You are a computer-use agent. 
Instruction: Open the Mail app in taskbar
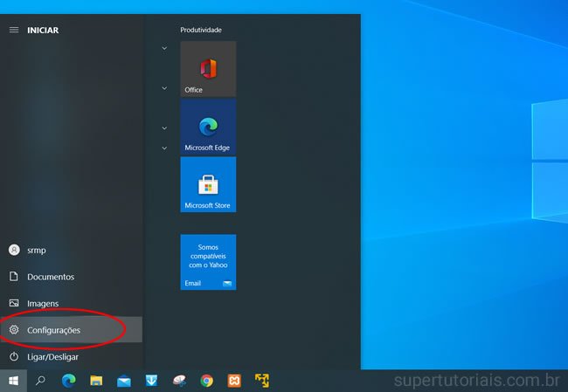point(123,381)
